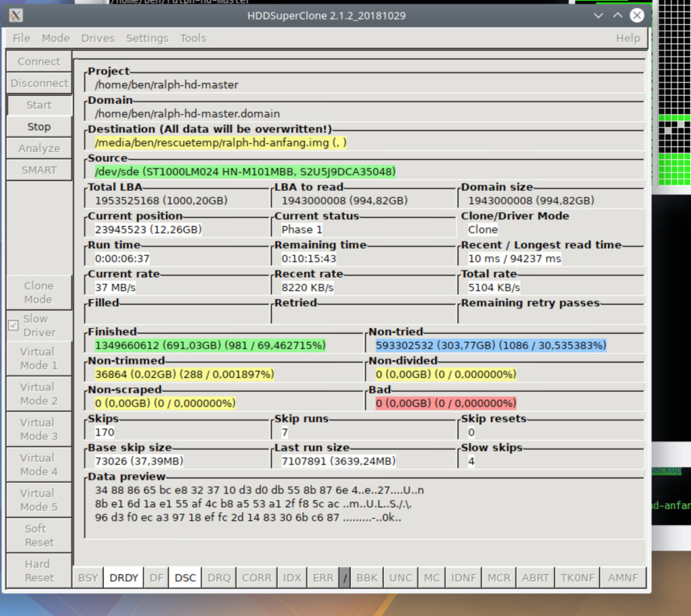
Task: Click the red Bad sectors value
Action: pyautogui.click(x=445, y=403)
